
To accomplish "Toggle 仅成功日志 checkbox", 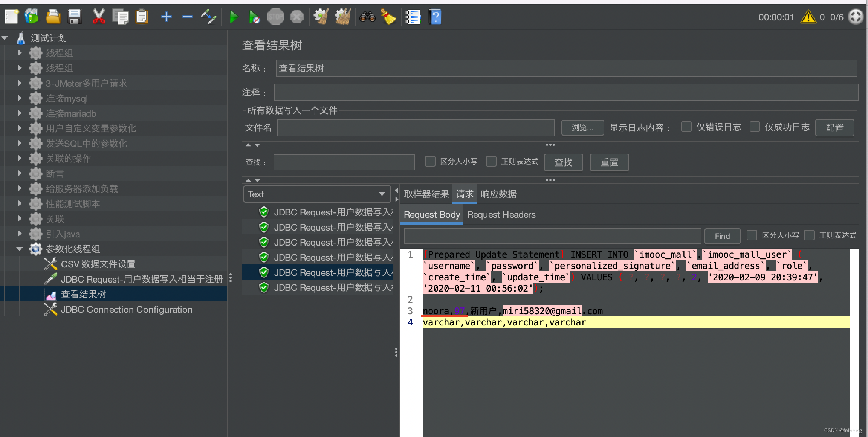I will coord(755,127).
